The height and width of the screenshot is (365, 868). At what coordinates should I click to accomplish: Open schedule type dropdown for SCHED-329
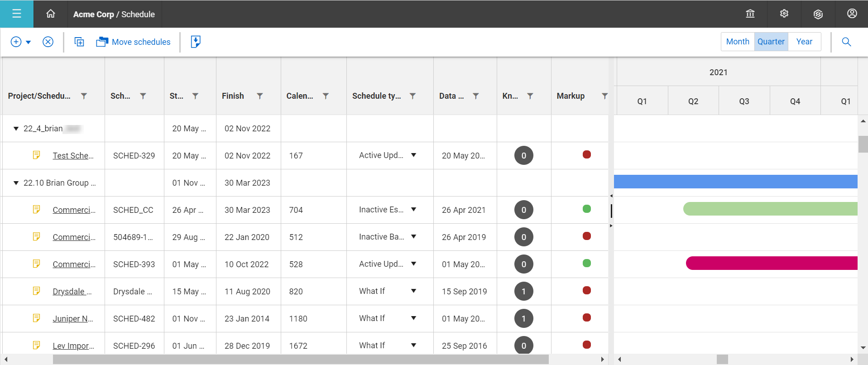[413, 155]
